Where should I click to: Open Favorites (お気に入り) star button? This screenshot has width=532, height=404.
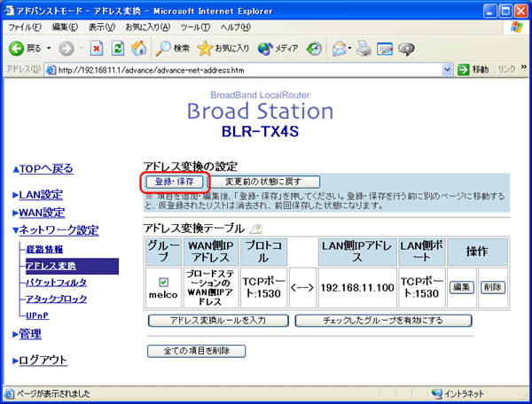tap(223, 49)
